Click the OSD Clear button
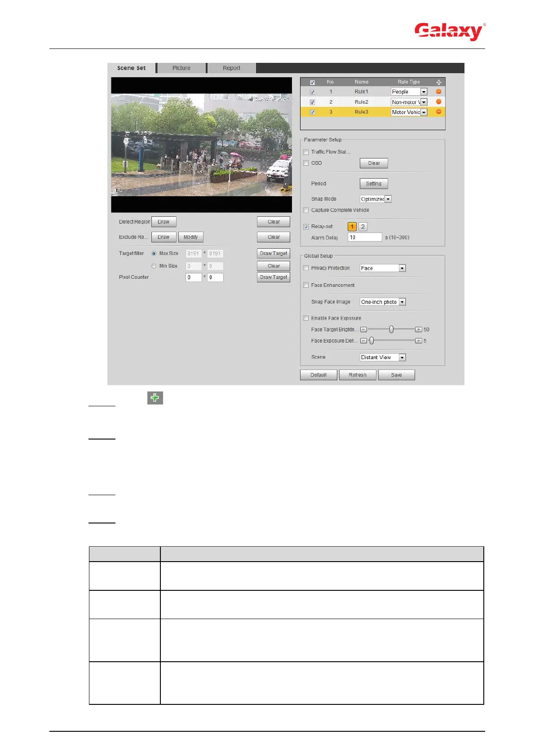This screenshot has height=756, width=535. (x=374, y=163)
